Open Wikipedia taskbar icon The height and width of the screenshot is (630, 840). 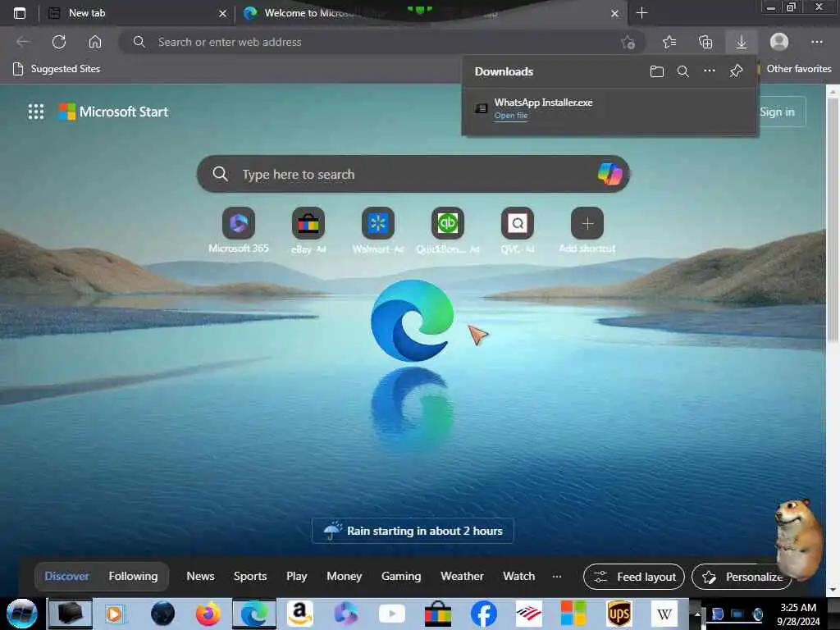(664, 614)
